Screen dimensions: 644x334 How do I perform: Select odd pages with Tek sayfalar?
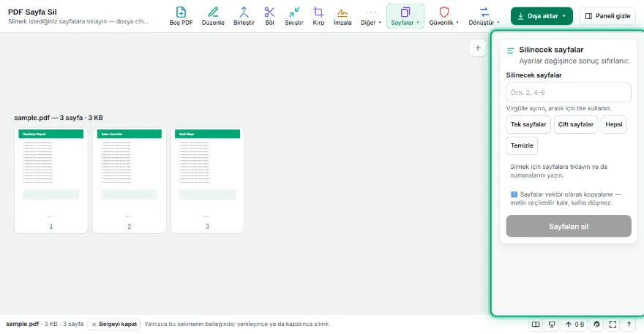528,124
